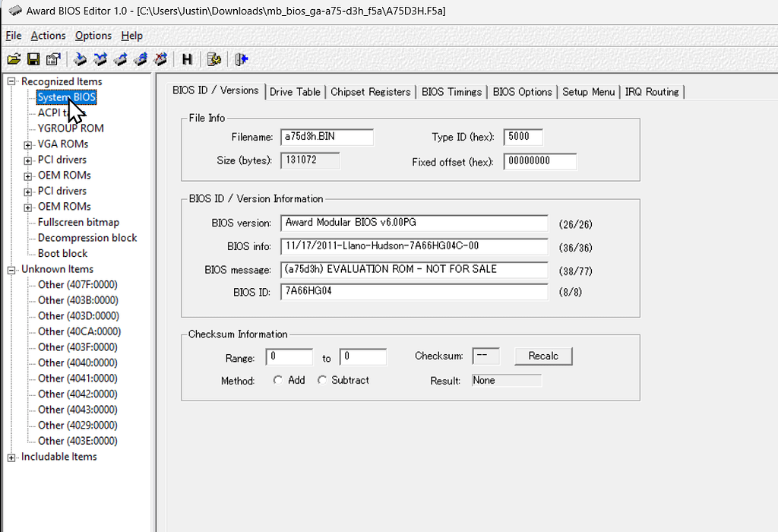This screenshot has height=532, width=778.
Task: Save the BIOS file via toolbar
Action: click(x=33, y=59)
